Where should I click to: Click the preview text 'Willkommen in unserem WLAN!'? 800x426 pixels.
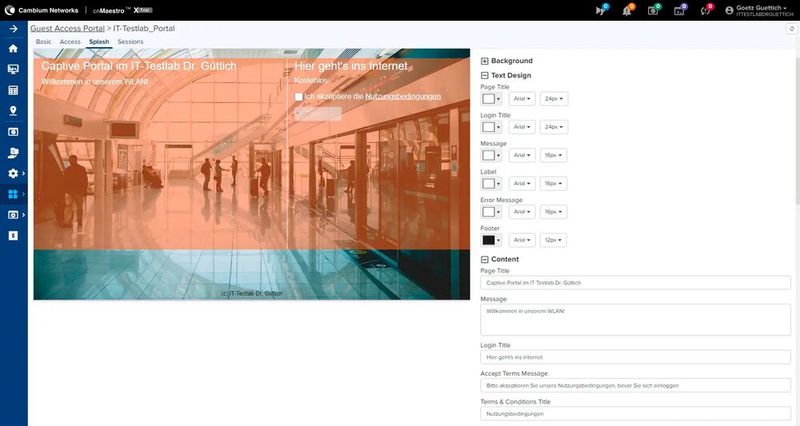95,82
